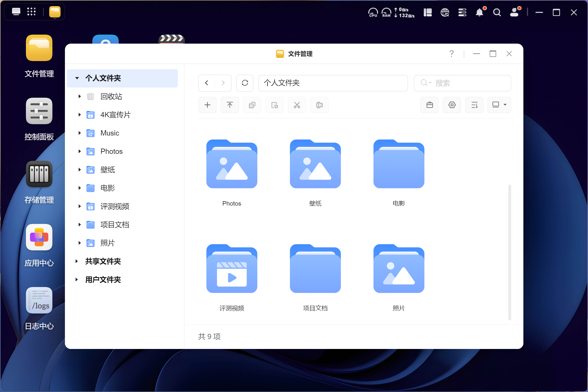Click the vertical scrollbar in file pane

click(509, 252)
